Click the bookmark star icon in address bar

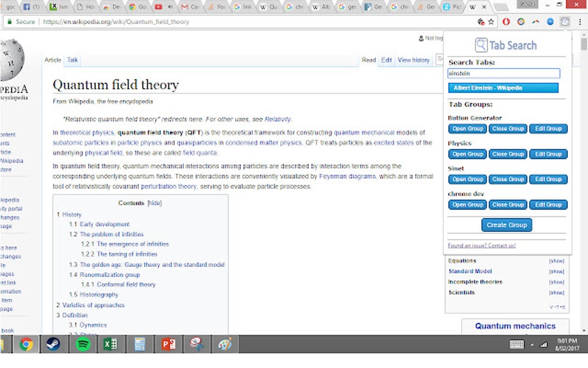click(491, 22)
